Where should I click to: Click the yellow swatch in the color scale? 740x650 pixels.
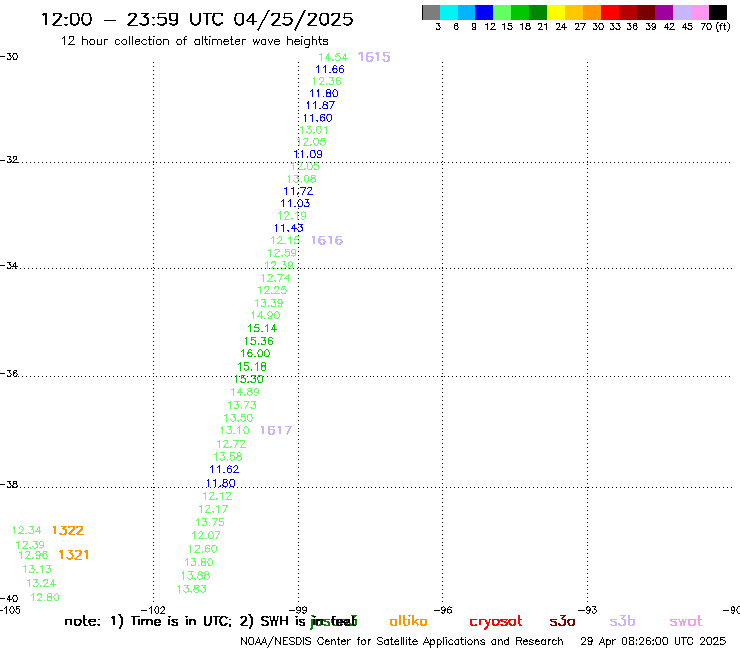tap(556, 12)
